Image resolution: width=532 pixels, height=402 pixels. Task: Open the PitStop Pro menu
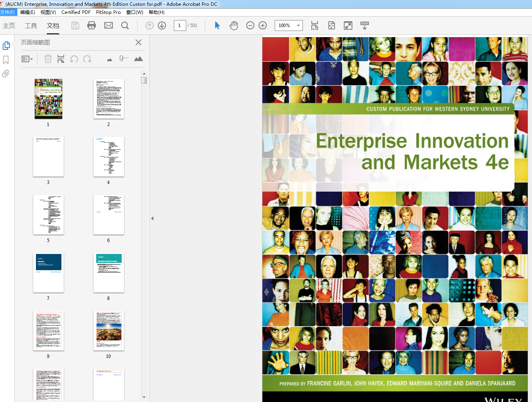pos(108,12)
